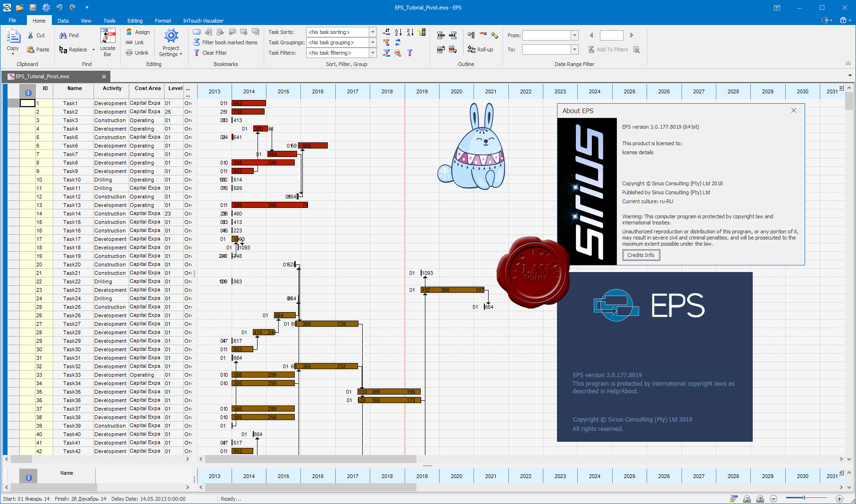This screenshot has height=504, width=856.
Task: Collapse the ribbon with the chevron
Action: point(848,64)
